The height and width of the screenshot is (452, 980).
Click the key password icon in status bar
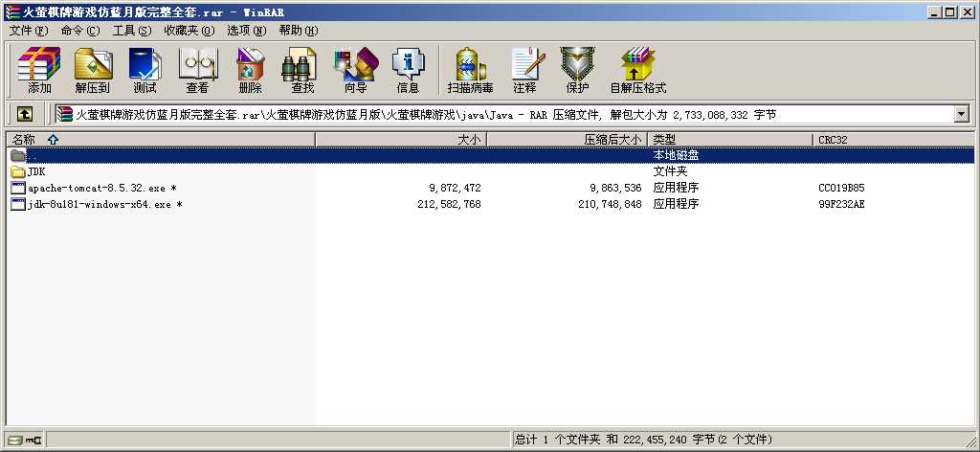[33, 441]
